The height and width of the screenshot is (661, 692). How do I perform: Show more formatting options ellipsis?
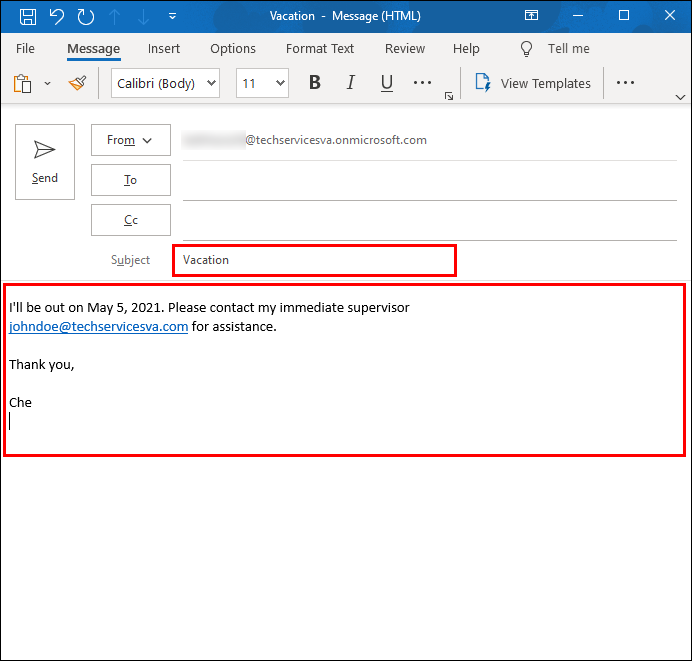tap(422, 83)
